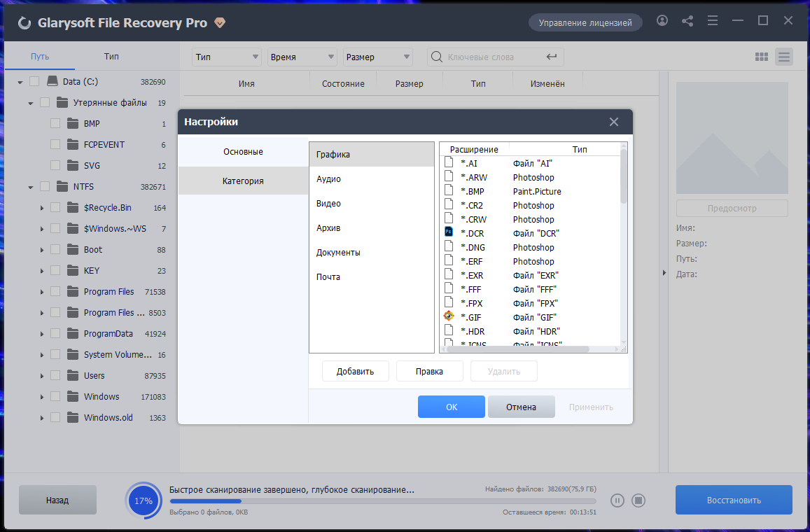Check the SVG folder checkbox
The image size is (810, 532).
click(x=55, y=165)
